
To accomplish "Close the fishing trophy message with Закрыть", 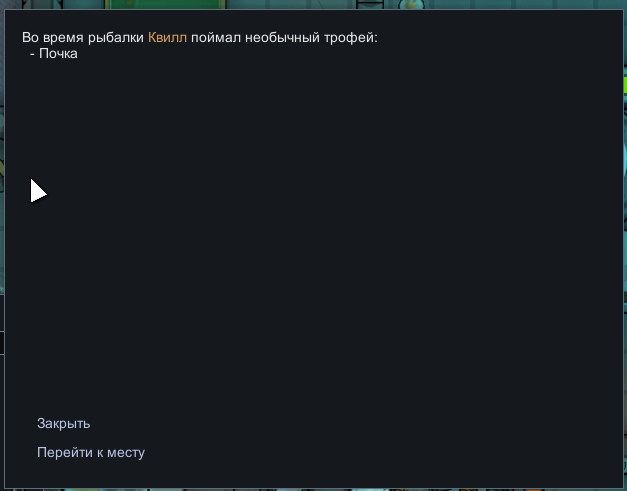I will point(64,423).
